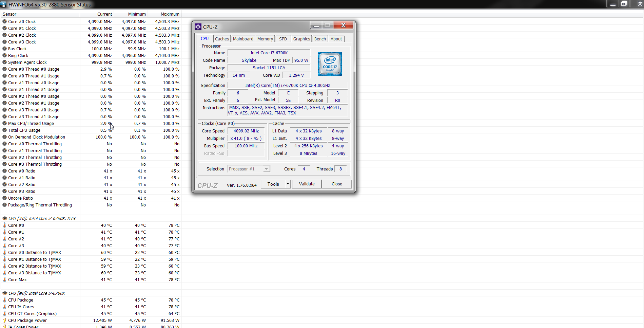The image size is (644, 328).
Task: Click the Core VID value 1.294 V
Action: [x=296, y=75]
